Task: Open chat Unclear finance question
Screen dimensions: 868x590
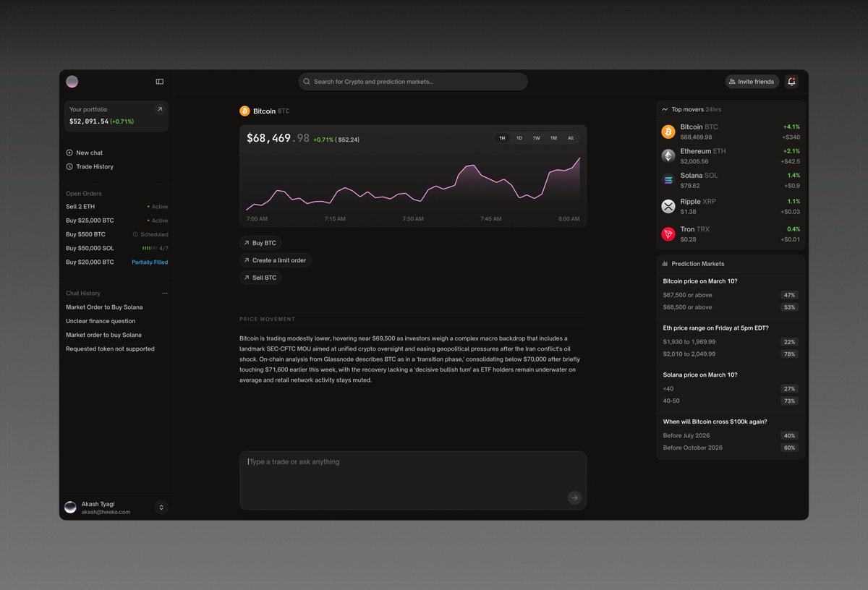Action: point(101,321)
